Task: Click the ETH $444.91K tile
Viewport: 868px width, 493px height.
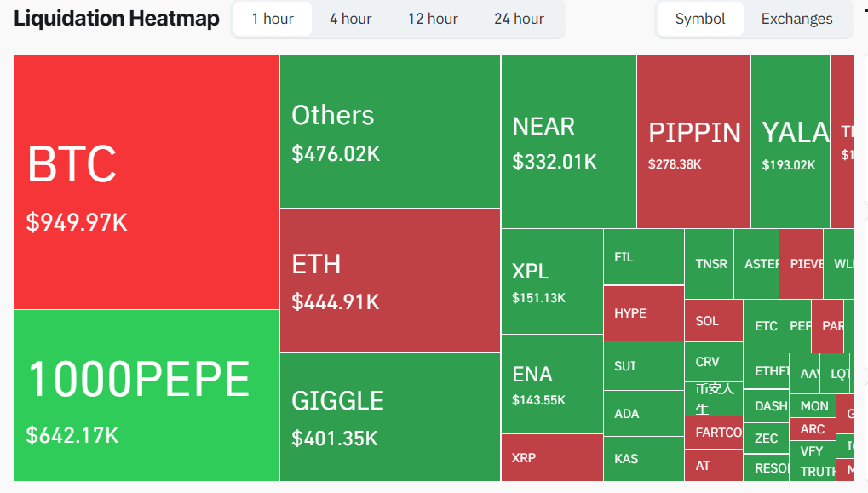Action: pos(389,280)
